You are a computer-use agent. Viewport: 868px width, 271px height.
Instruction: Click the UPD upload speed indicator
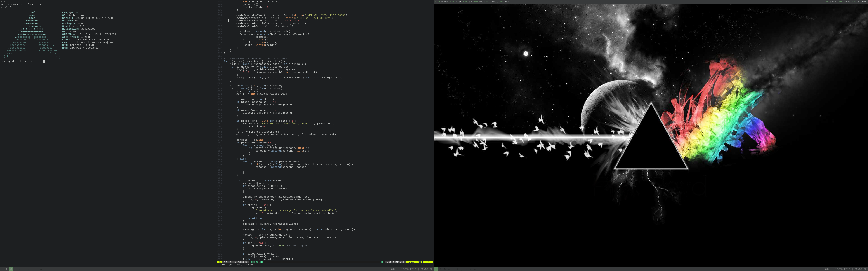[492, 2]
